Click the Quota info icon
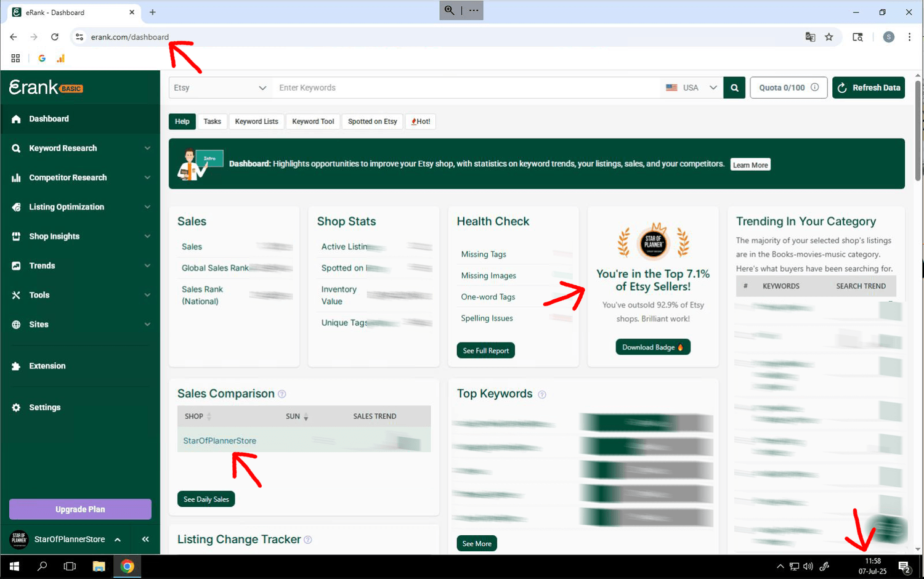Image resolution: width=924 pixels, height=579 pixels. [815, 87]
